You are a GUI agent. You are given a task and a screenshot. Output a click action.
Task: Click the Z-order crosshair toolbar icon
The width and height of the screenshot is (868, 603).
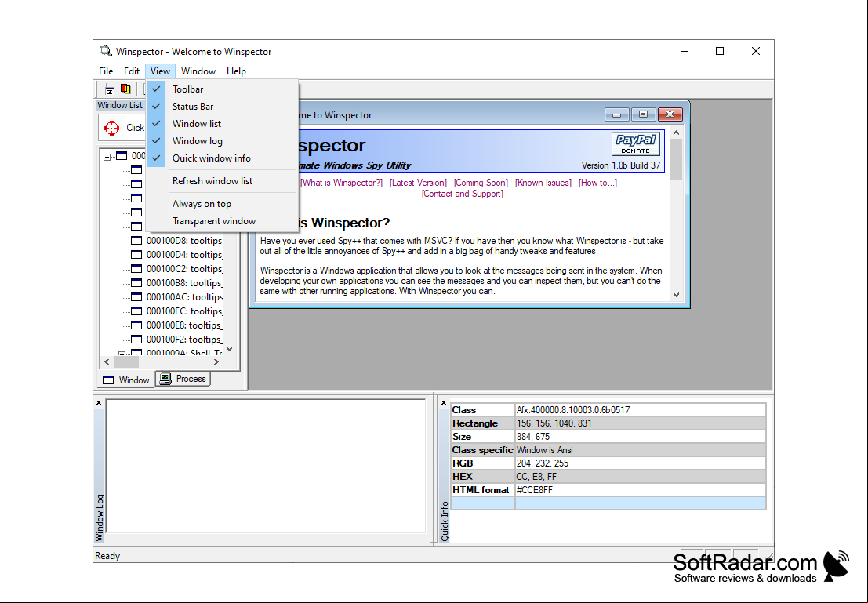[109, 89]
